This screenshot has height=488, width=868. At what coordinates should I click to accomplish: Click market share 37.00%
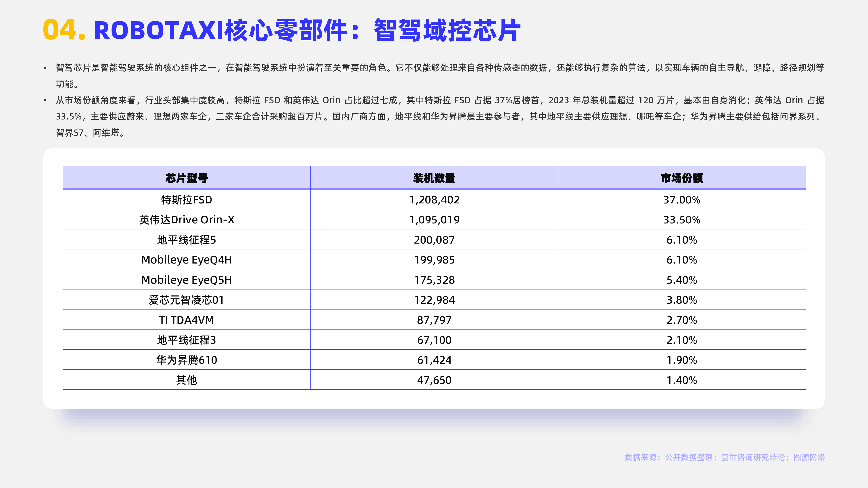[682, 200]
